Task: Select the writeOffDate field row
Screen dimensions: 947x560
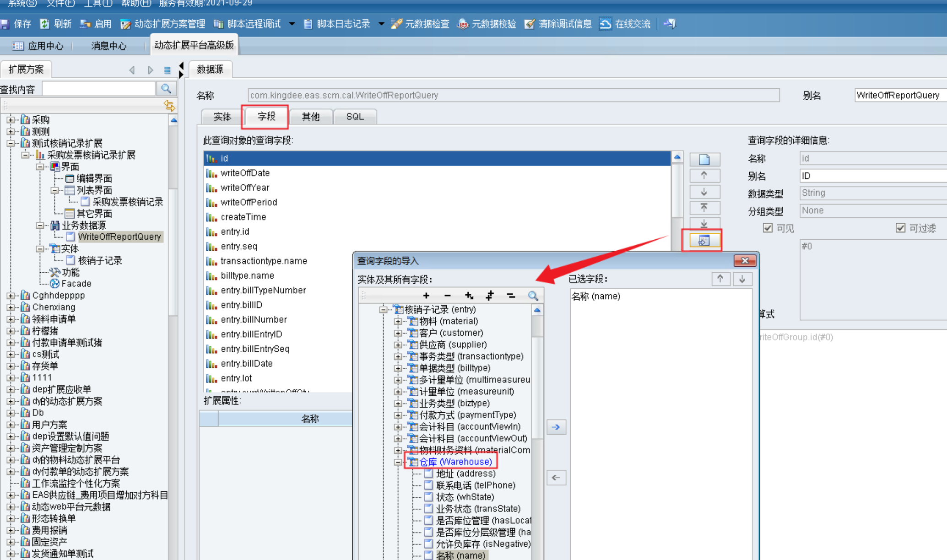Action: point(245,173)
